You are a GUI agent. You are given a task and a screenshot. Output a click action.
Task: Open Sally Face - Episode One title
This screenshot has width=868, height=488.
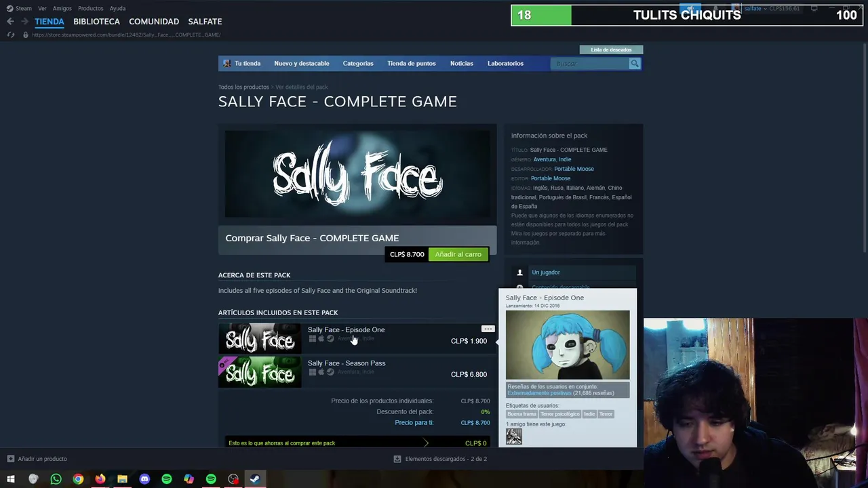tap(346, 330)
